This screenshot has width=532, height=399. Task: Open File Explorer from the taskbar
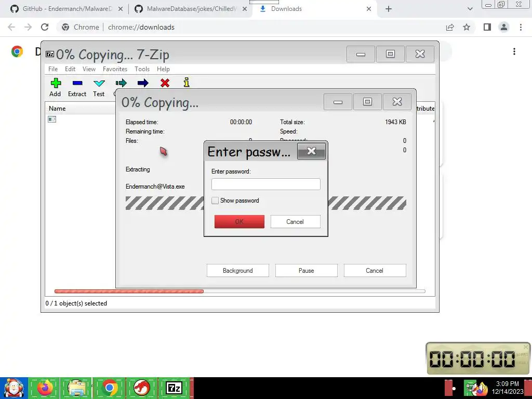[x=76, y=388]
